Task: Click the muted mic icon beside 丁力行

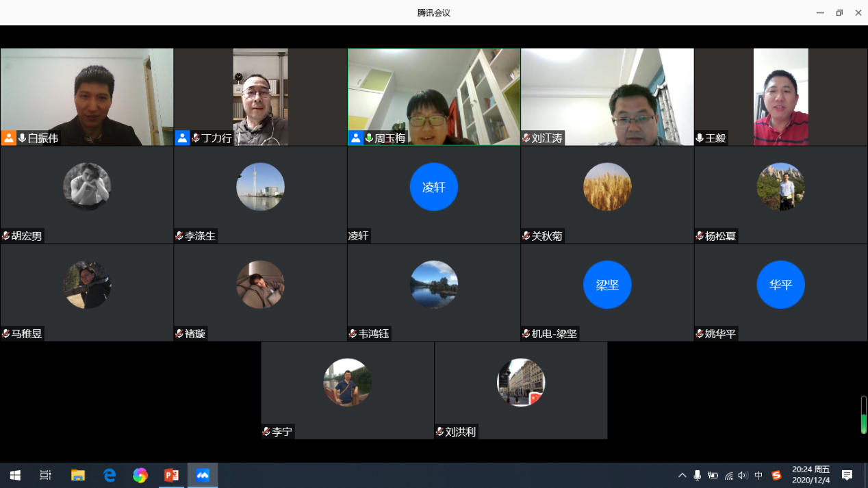Action: 196,138
